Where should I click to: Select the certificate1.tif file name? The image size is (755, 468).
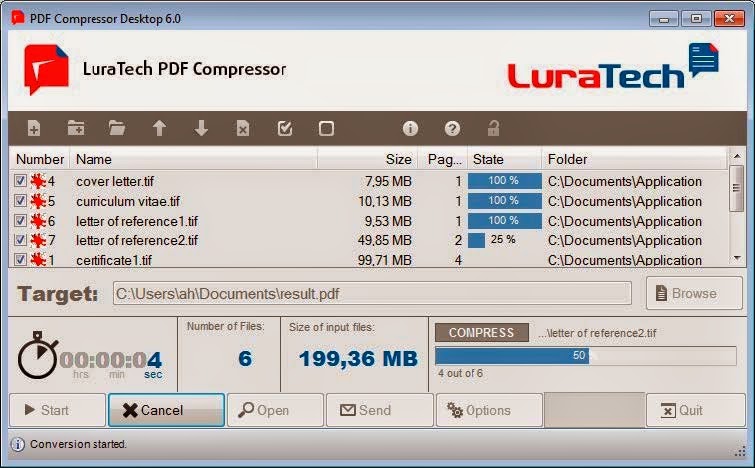pos(114,260)
